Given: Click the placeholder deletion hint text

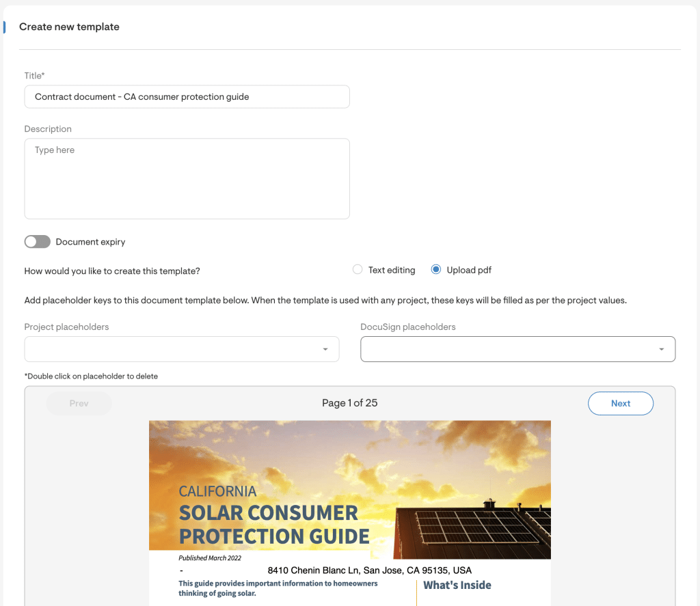Looking at the screenshot, I should tap(90, 376).
